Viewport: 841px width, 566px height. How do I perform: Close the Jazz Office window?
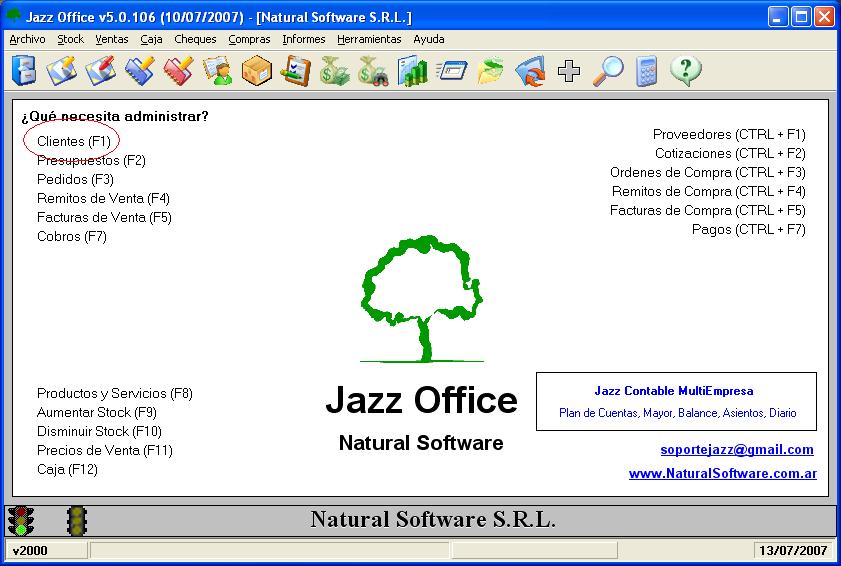point(824,17)
